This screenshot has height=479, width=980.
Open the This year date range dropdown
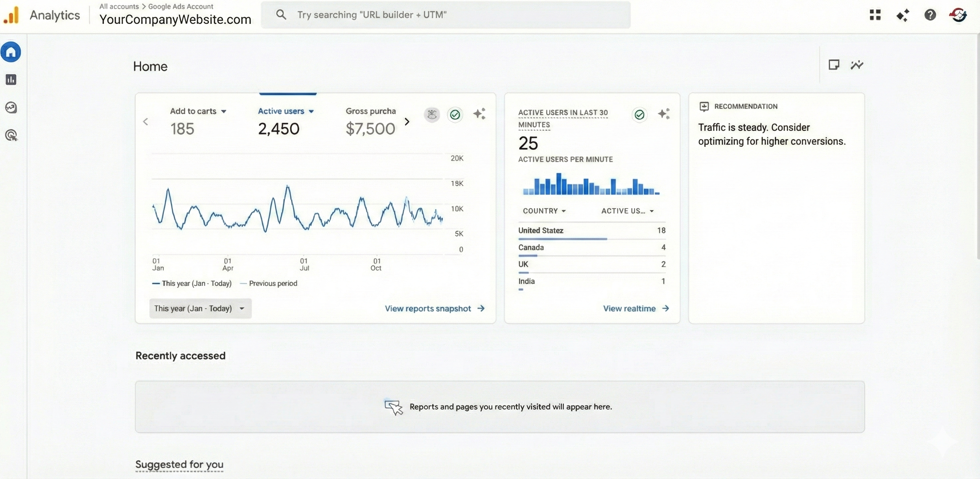[x=200, y=308]
